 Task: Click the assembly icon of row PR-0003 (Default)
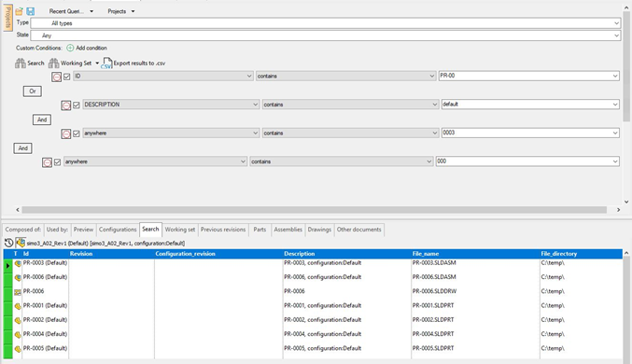coord(18,263)
